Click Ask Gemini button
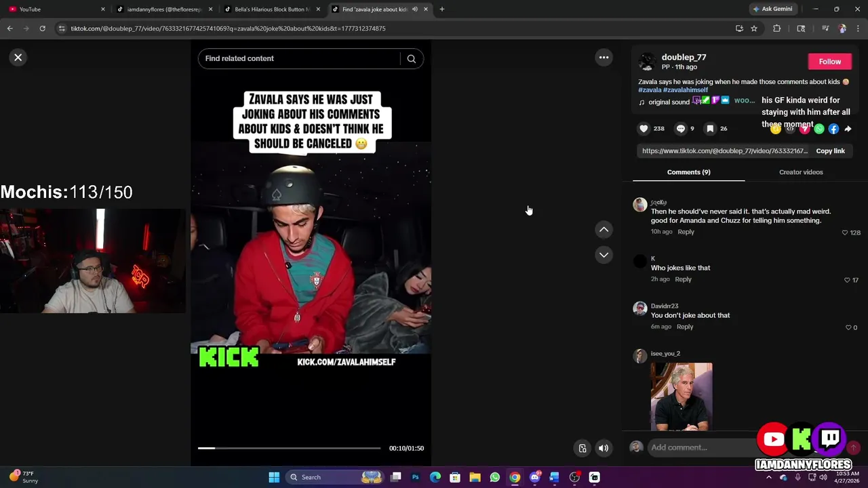The image size is (868, 488). (772, 9)
